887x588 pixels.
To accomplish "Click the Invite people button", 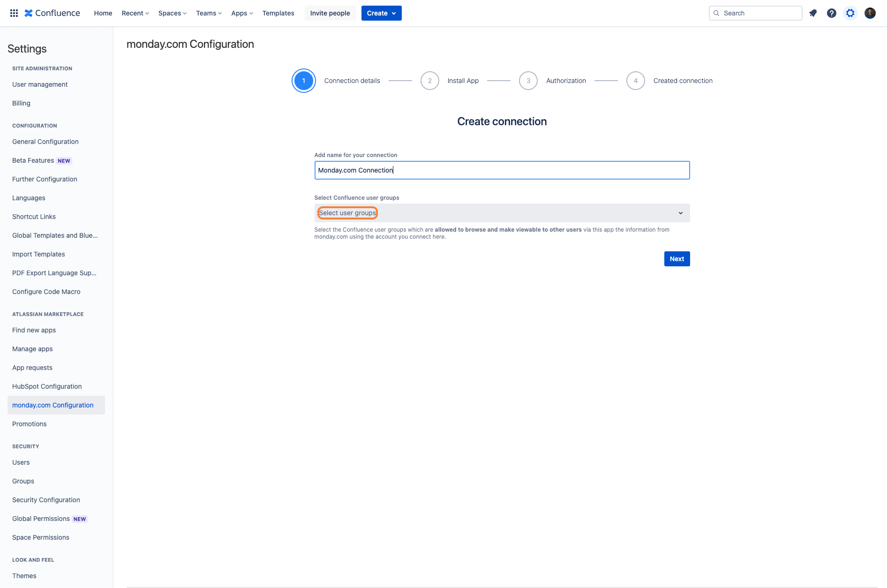I will [330, 13].
